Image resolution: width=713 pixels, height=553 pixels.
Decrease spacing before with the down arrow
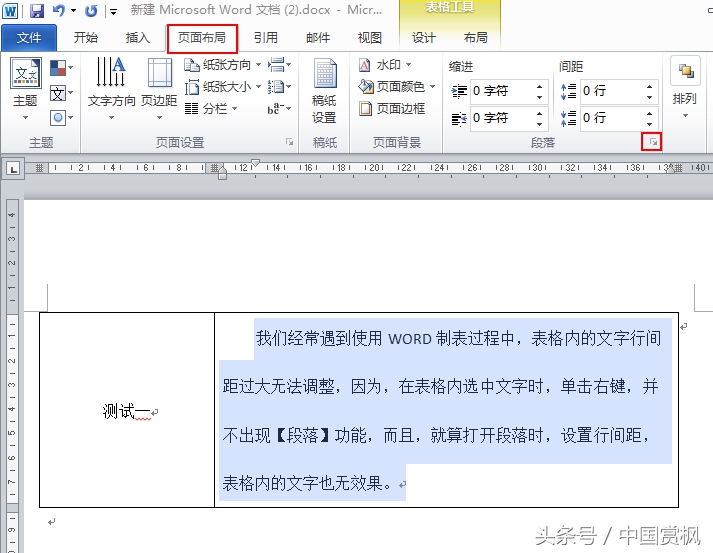pyautogui.click(x=649, y=97)
